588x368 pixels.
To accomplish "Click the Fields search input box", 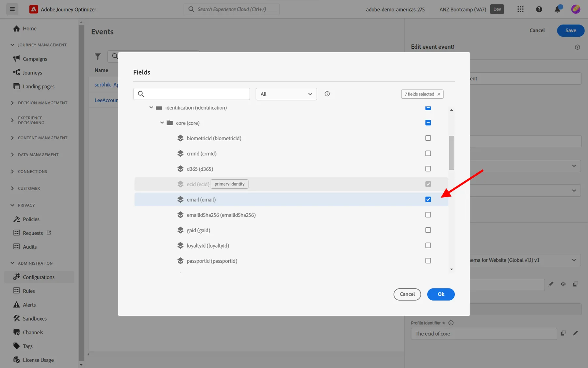I will [191, 94].
